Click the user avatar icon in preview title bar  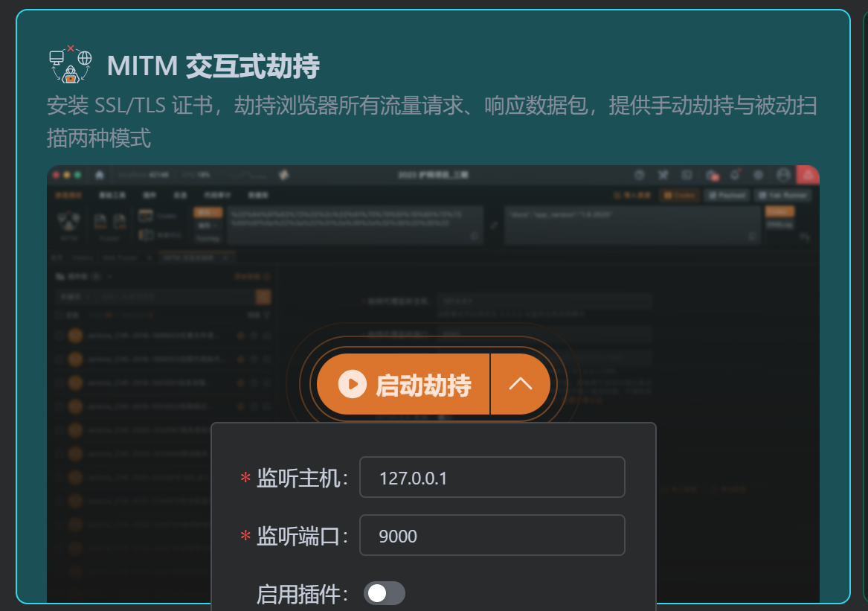[x=782, y=175]
